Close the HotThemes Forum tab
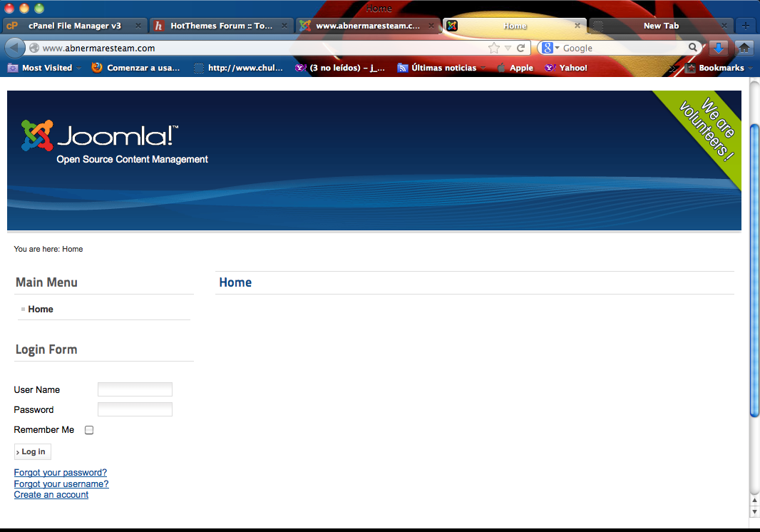This screenshot has width=760, height=532. (284, 26)
